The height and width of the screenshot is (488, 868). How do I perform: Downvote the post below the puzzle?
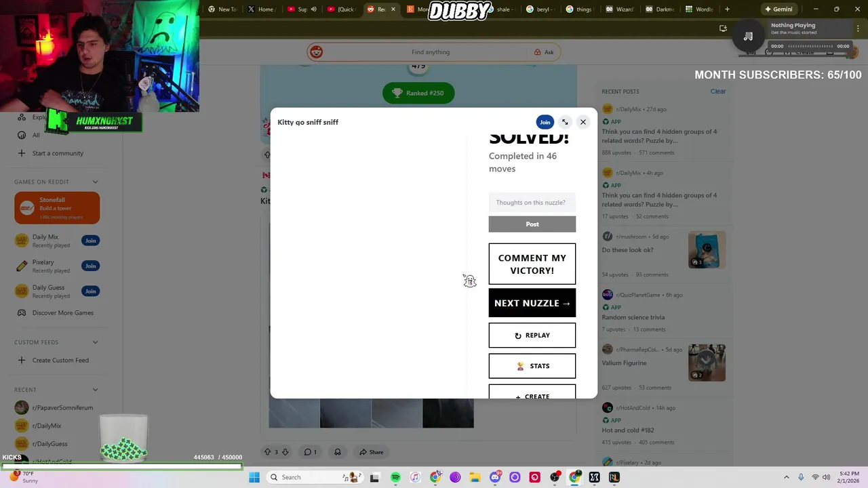[285, 452]
